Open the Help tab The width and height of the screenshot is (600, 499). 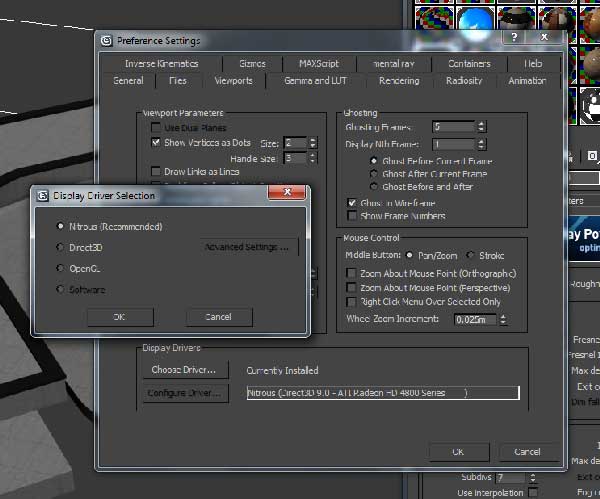click(533, 64)
